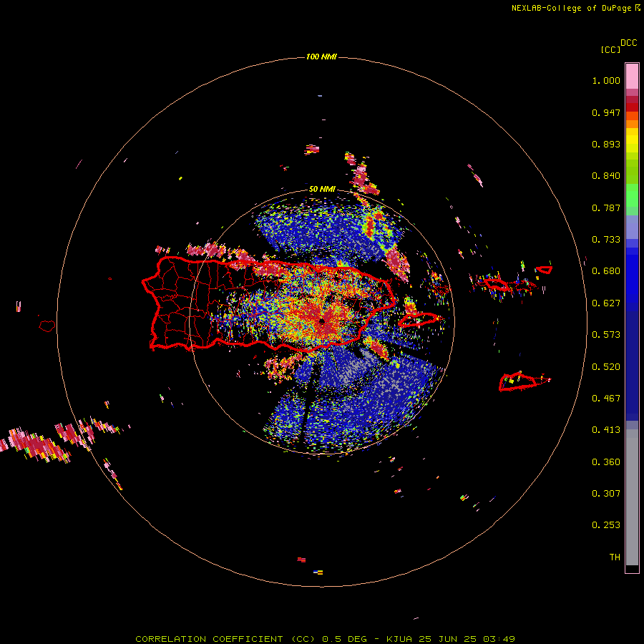Select the 0.360 scale value
This screenshot has width=644, height=644.
(606, 462)
